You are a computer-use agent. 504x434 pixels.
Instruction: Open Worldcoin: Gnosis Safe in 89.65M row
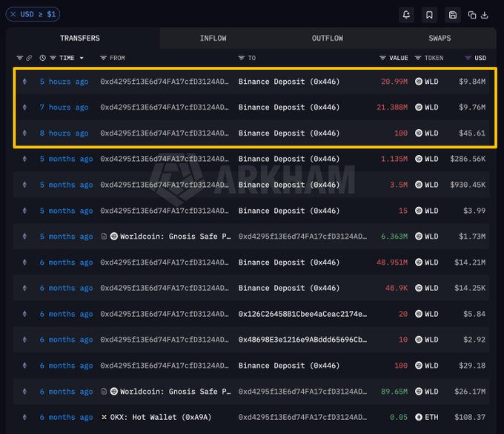point(175,392)
